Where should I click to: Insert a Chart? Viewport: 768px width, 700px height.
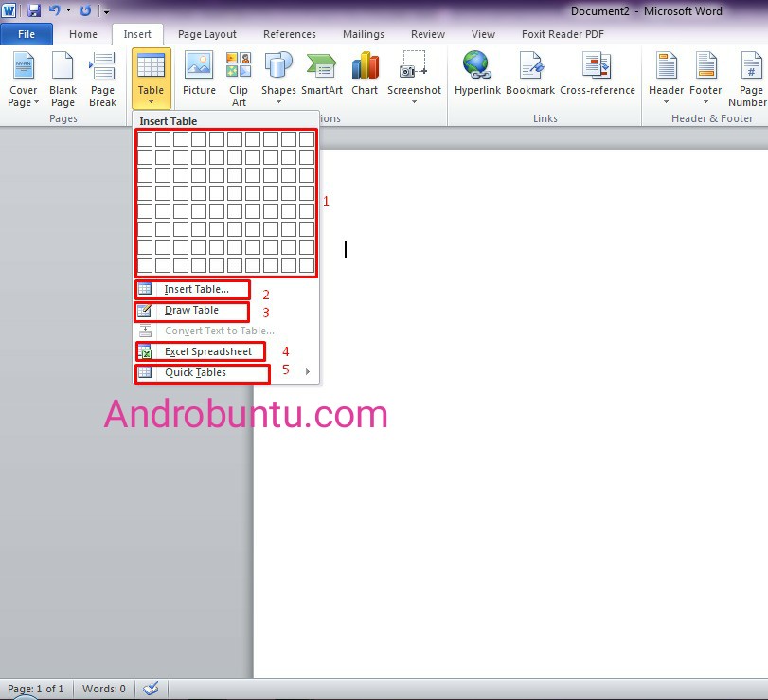(x=365, y=76)
